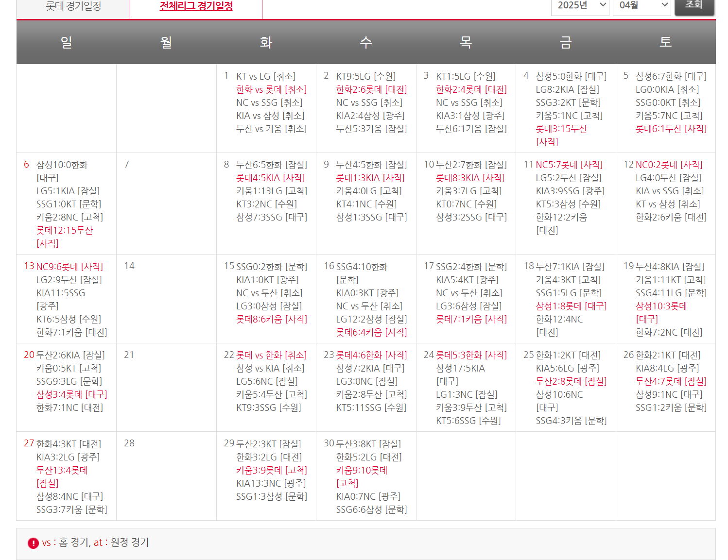Click 롯데 vs 한화 [취소] on April 22
This screenshot has width=728, height=560.
pyautogui.click(x=272, y=355)
